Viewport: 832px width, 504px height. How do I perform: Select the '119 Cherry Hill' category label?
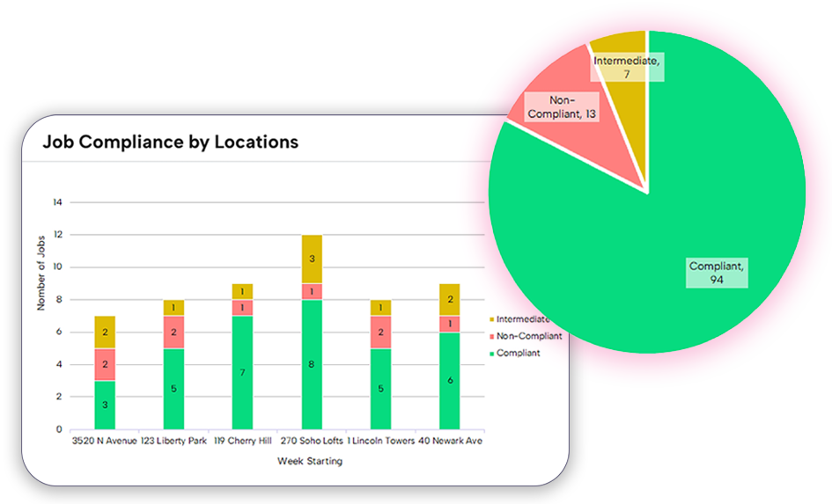242,441
